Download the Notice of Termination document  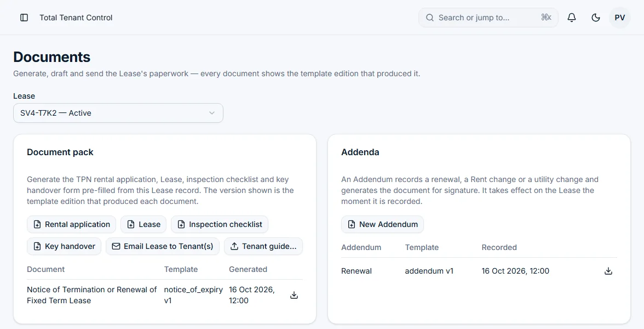point(294,295)
